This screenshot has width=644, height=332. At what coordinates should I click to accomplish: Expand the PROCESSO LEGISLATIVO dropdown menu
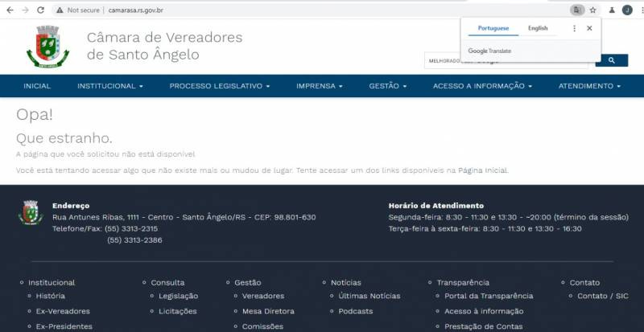coord(220,86)
